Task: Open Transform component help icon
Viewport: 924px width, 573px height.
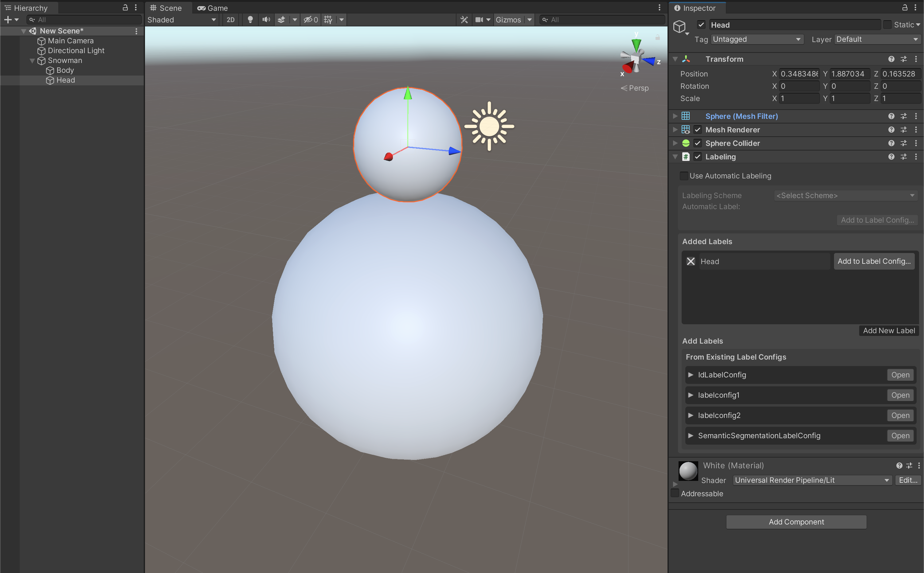Action: click(x=891, y=59)
